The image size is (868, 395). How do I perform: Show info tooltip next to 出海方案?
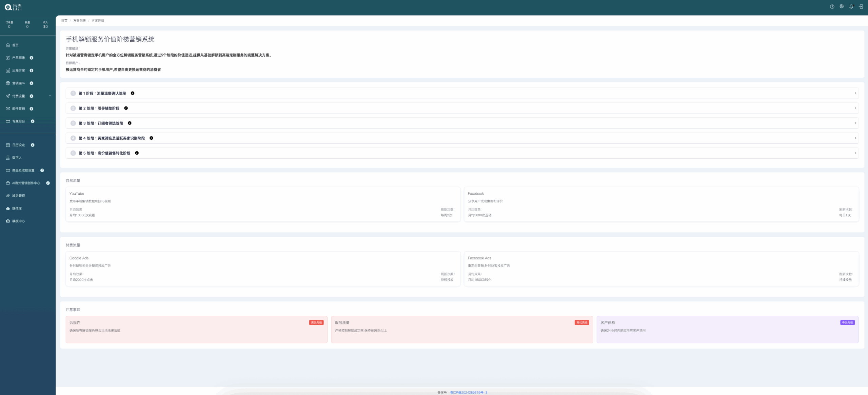pos(32,71)
